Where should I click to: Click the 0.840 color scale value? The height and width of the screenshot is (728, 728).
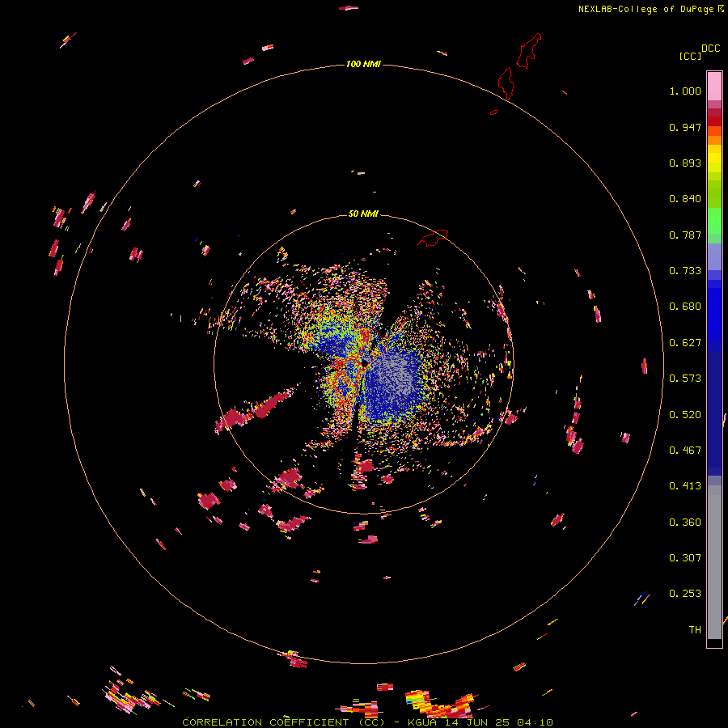685,199
